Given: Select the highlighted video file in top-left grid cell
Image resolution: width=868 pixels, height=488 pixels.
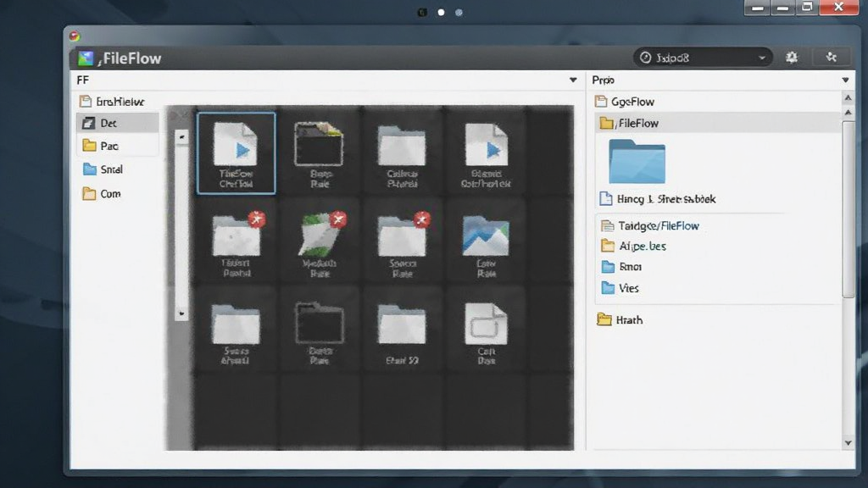Looking at the screenshot, I should click(x=236, y=153).
